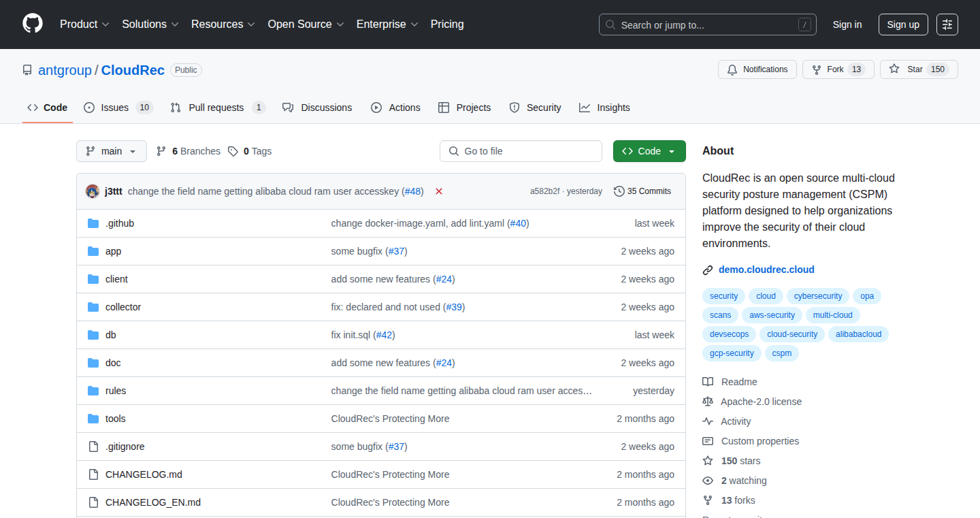Click the Custom properties icon
980x518 pixels.
click(708, 441)
